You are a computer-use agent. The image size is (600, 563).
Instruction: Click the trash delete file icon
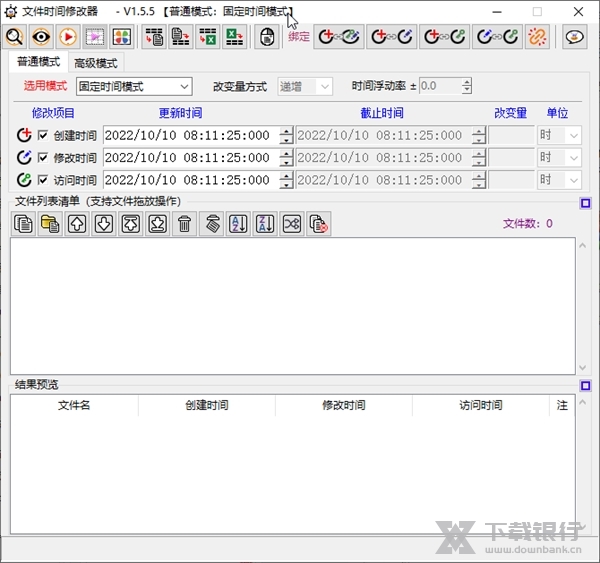[184, 224]
